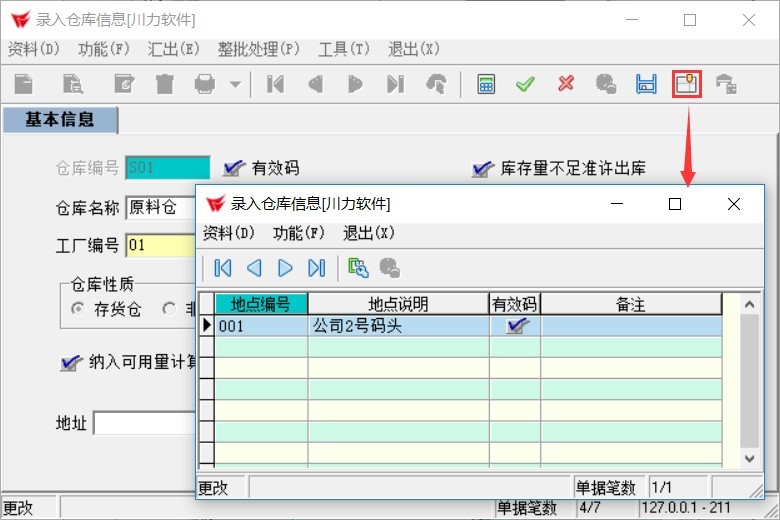Toggle 库存量不足准许出库 checkbox
The width and height of the screenshot is (780, 520).
click(x=483, y=168)
